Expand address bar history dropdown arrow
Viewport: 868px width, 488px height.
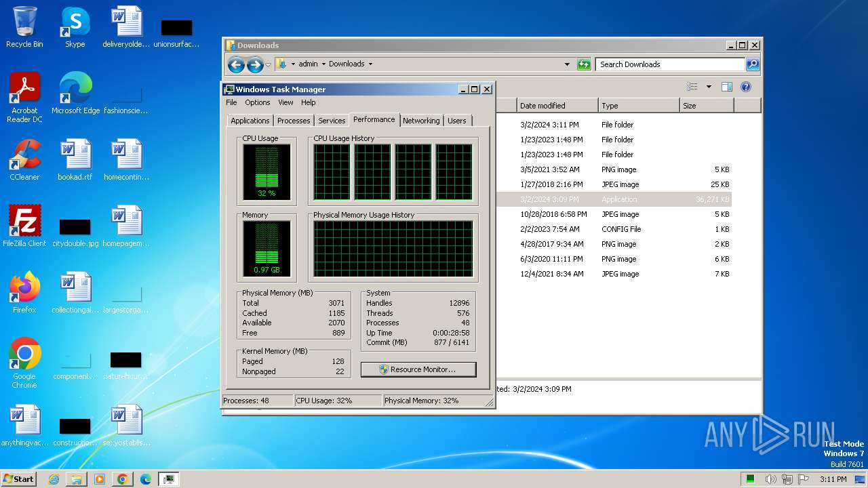click(x=567, y=64)
